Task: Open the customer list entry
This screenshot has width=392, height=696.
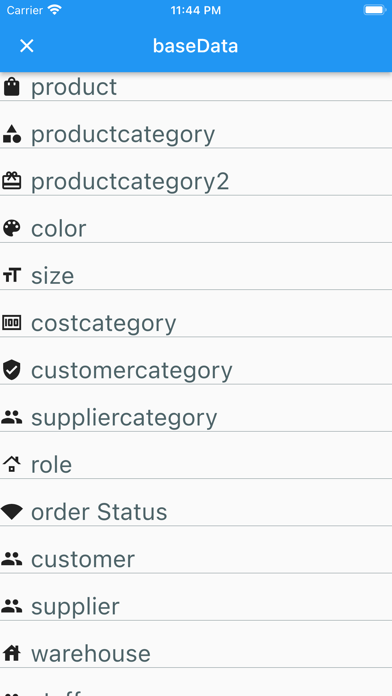Action: [196, 559]
